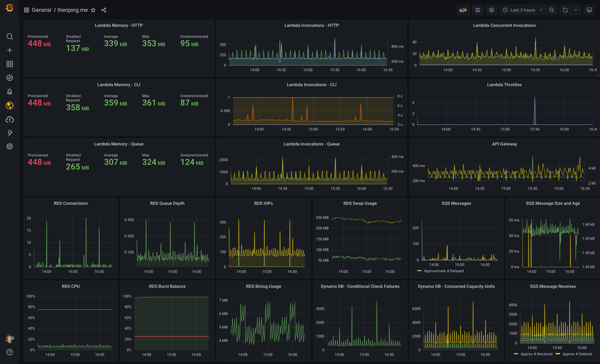Open the API Gateway panel title menu
Image resolution: width=600 pixels, height=364 pixels.
click(504, 144)
